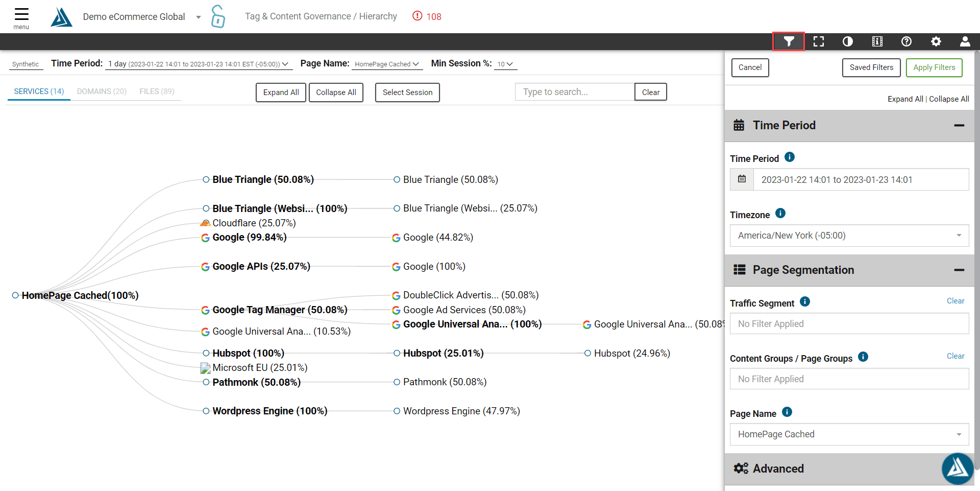Open the filter panel icon
Screen dimensions: 980x491
click(x=788, y=41)
